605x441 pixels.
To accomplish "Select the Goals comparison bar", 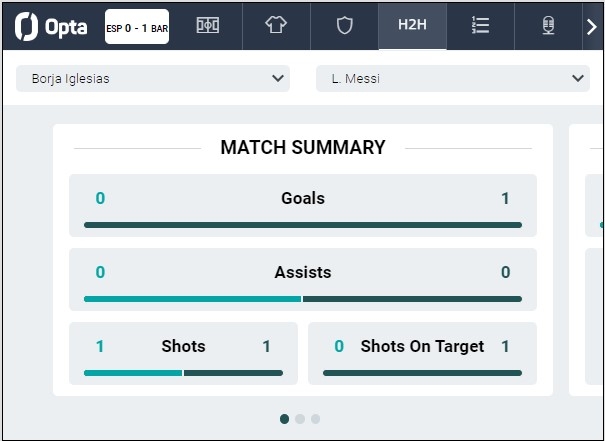I will click(303, 225).
